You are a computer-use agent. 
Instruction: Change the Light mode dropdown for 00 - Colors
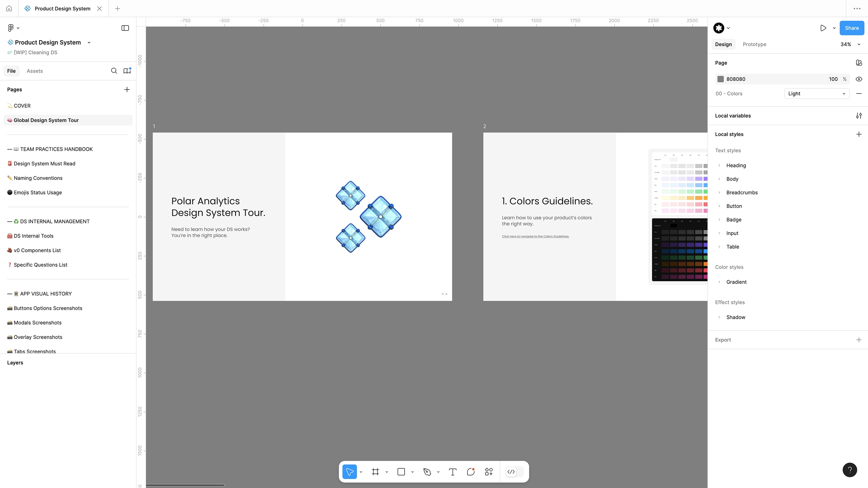click(x=816, y=93)
